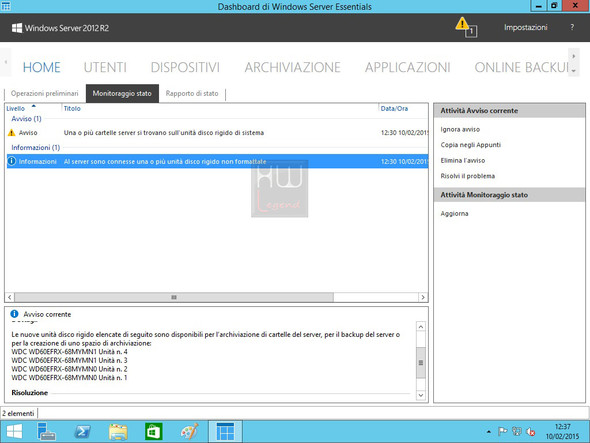
Task: Open Impostazioni settings link
Action: [525, 27]
